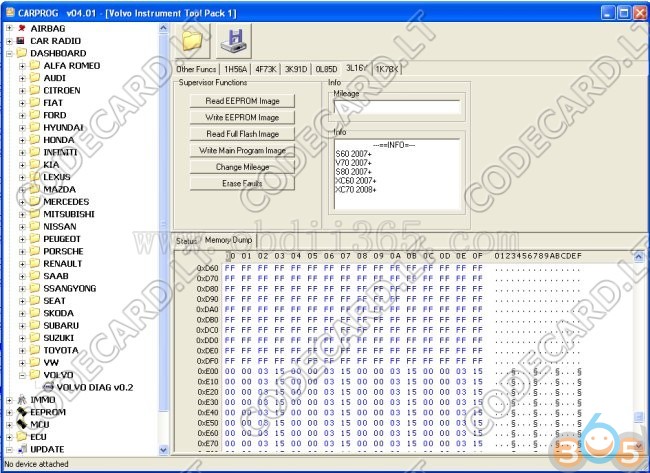The height and width of the screenshot is (473, 650).
Task: Click the VOLVO DIAG v0.2 item icon
Action: [x=49, y=387]
